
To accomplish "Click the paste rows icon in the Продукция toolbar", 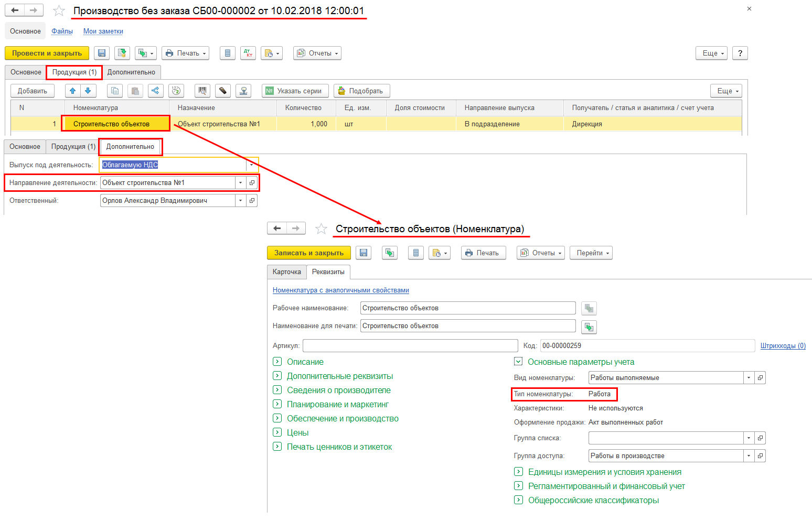I will pos(135,91).
